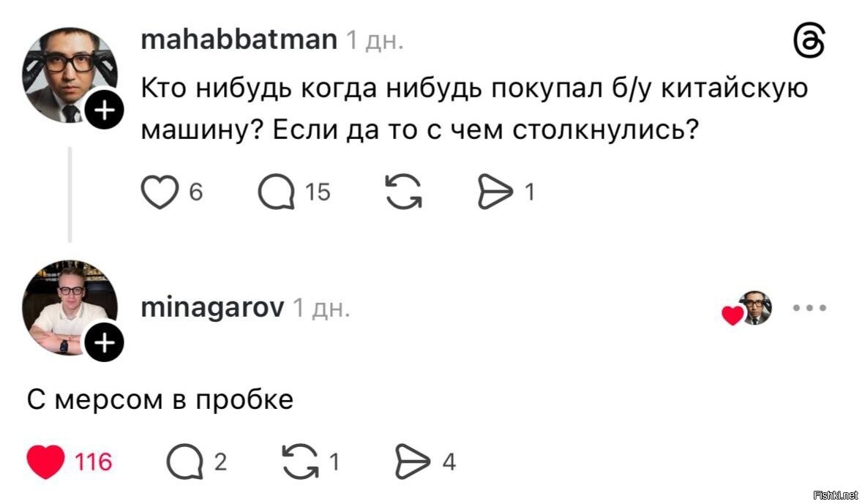Open Threads logo at top right
Screen dimensions: 862x504
pos(809,41)
